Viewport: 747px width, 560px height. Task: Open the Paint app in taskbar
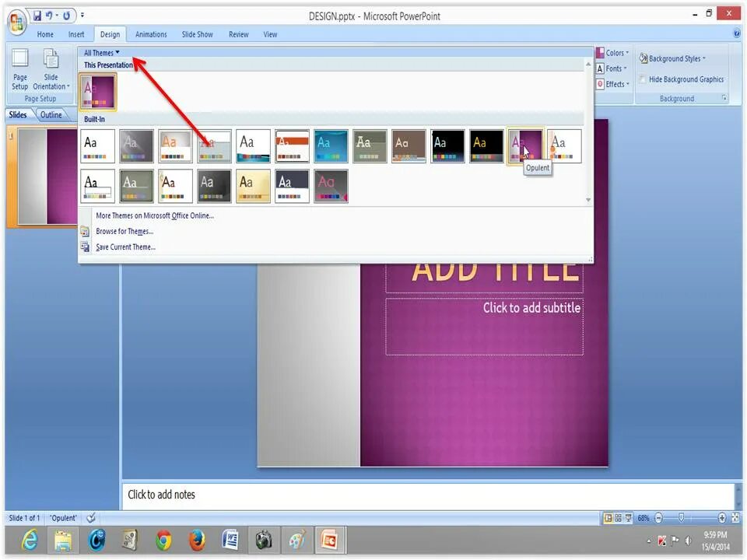coord(296,541)
